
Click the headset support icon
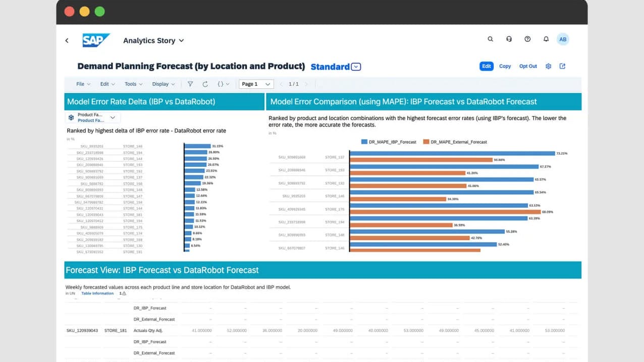[x=509, y=39]
